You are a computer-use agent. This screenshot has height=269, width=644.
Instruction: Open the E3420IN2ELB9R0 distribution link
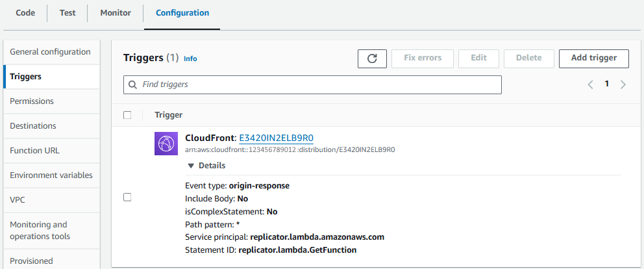click(277, 138)
